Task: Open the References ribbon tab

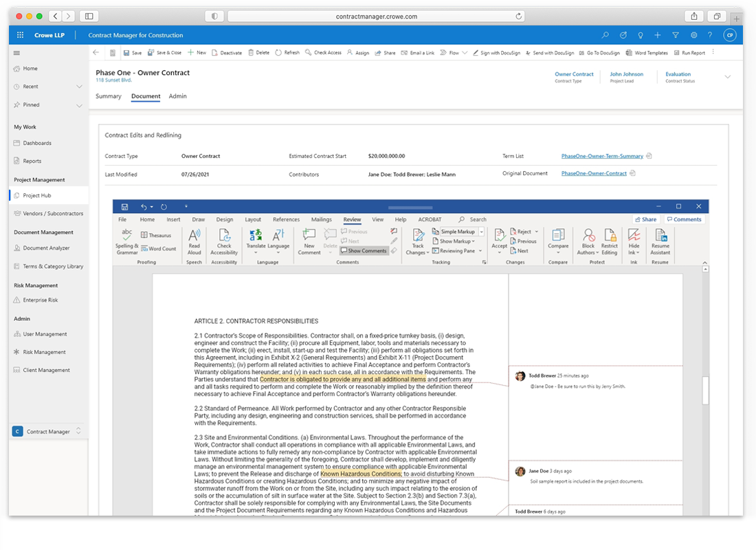Action: pos(286,219)
